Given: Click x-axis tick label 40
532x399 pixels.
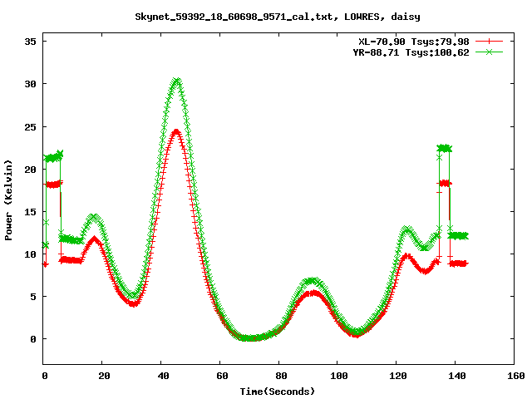Looking at the screenshot, I should 164,376.
